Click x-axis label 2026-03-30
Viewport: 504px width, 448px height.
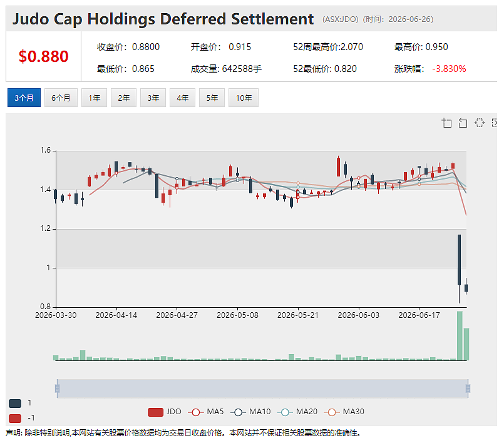point(56,315)
